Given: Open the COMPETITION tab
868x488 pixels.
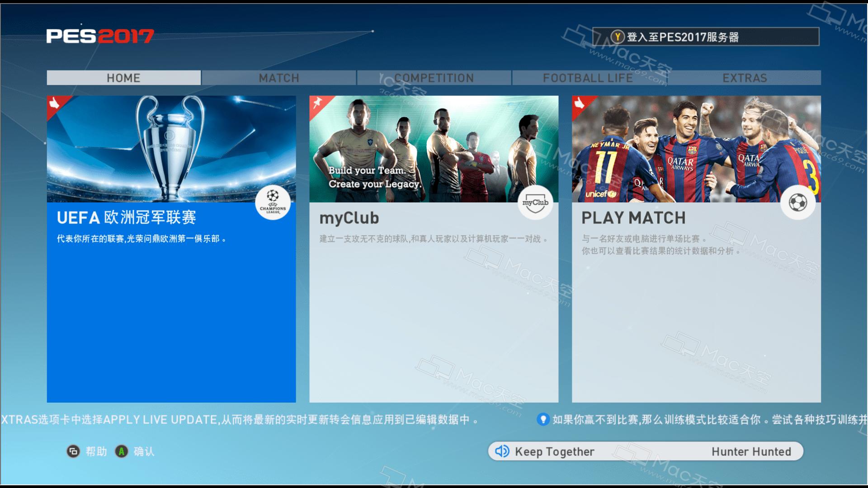Looking at the screenshot, I should click(x=434, y=78).
